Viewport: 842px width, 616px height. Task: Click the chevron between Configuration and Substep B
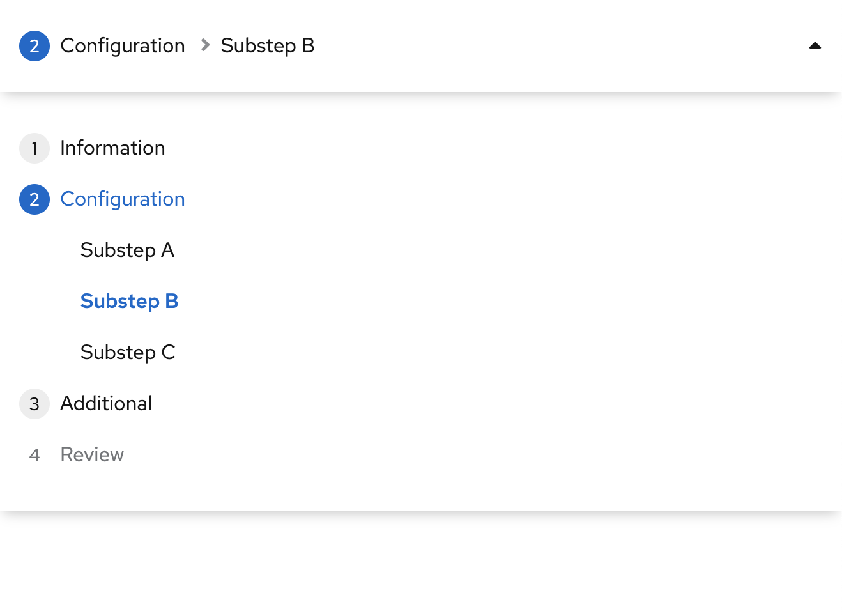pos(204,45)
